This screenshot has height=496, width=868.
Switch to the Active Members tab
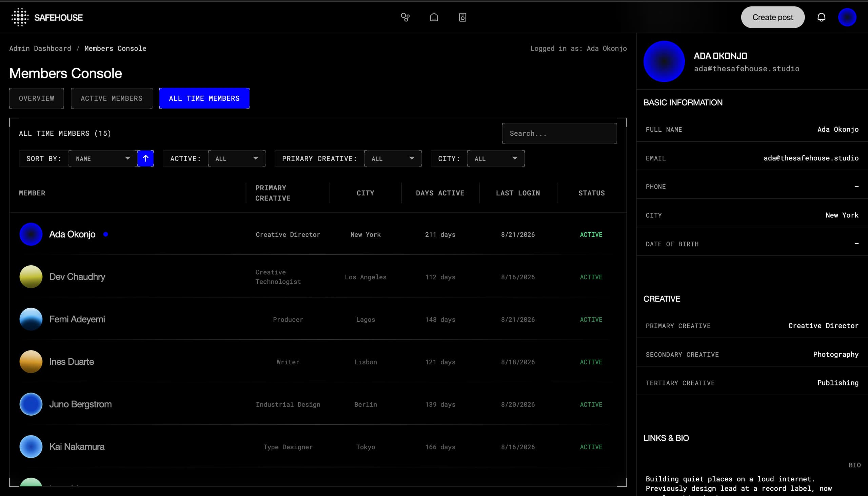tap(111, 98)
